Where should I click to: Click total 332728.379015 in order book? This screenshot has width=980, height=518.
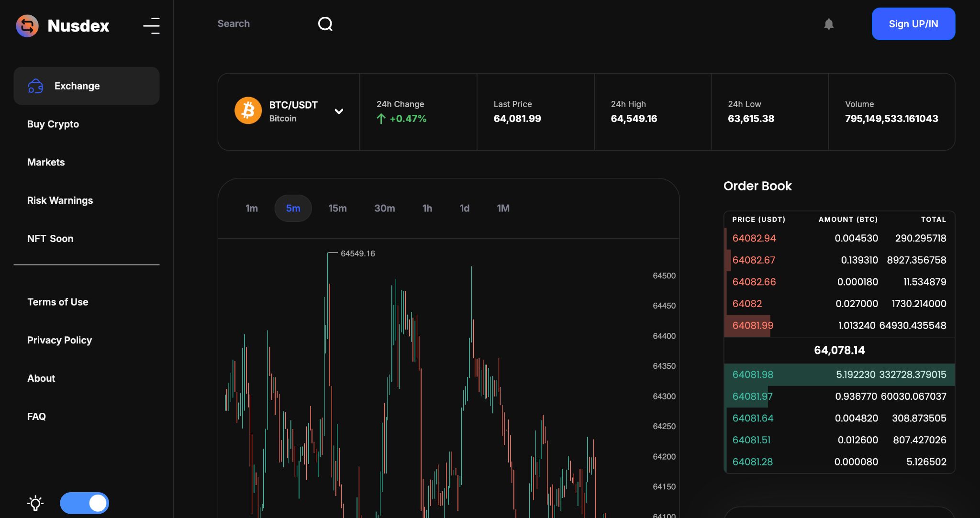click(912, 375)
